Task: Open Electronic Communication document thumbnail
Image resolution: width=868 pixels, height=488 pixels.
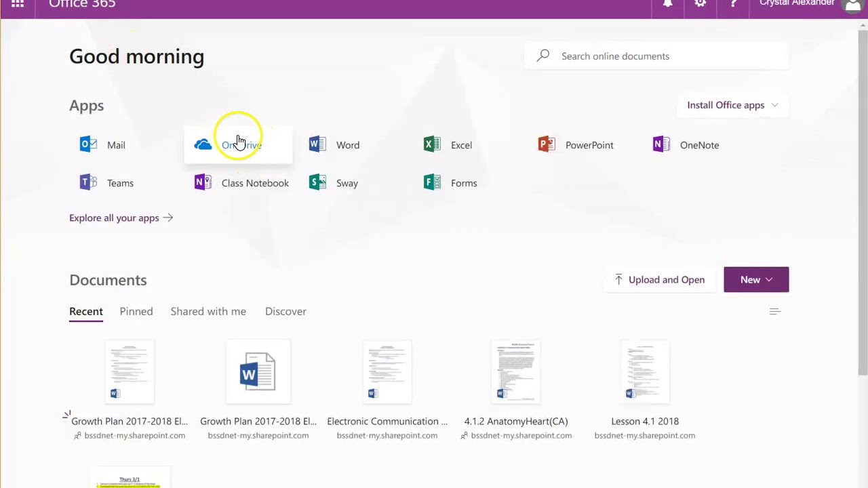Action: click(387, 372)
